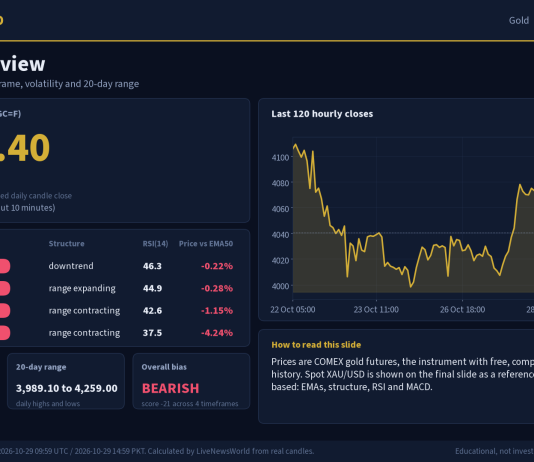Click the 'Last 120 hourly closes' chart title
This screenshot has width=534, height=462.
tap(322, 114)
